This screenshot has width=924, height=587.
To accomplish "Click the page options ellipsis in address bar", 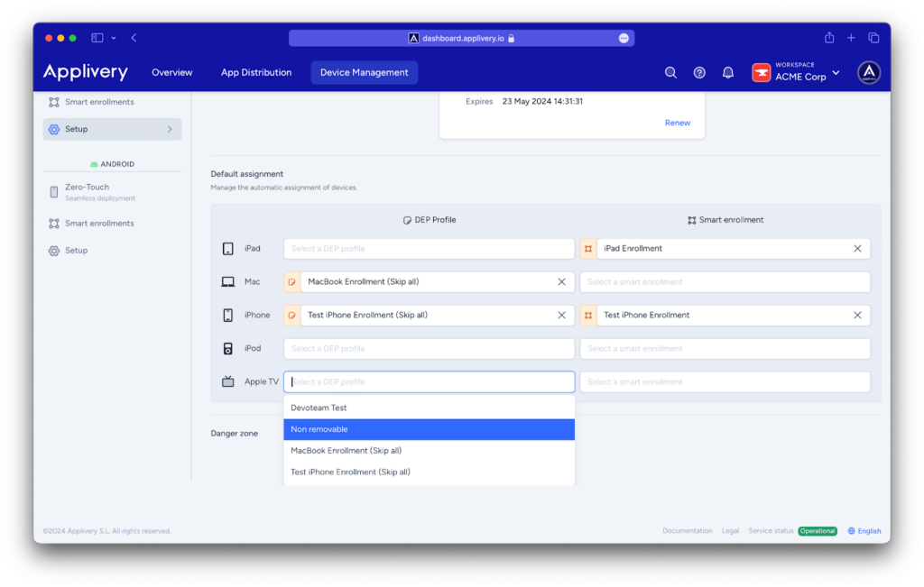I will 624,38.
